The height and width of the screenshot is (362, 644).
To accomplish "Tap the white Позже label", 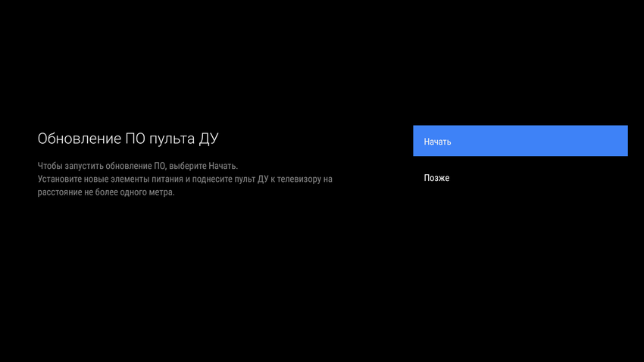I will point(436,178).
